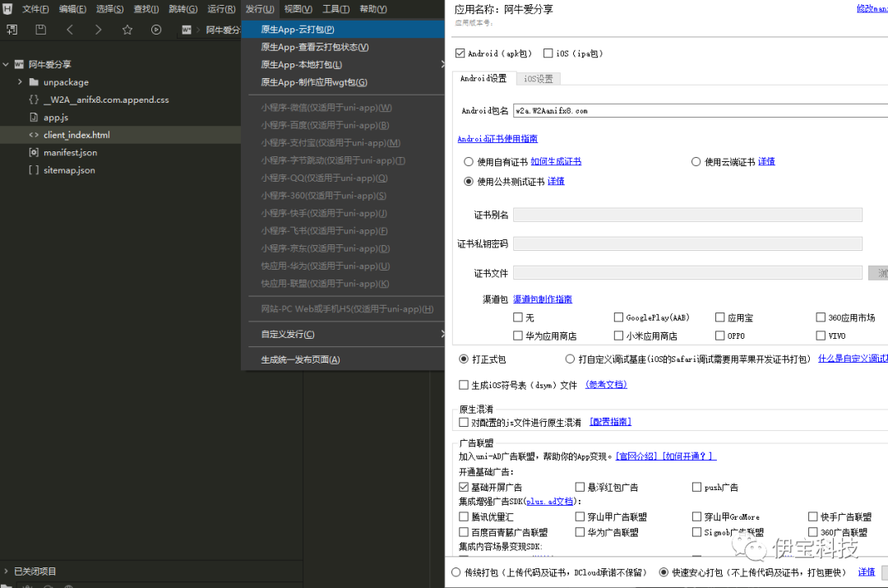Toggle the project sidebar panel icon
Viewport: 888px width, 588px height.
12,30
